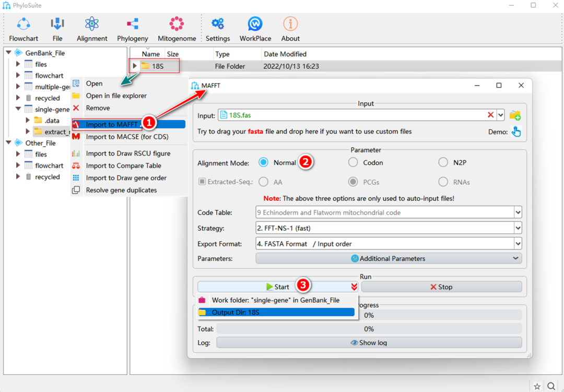Select the flowchart item under Other_File

(49, 165)
